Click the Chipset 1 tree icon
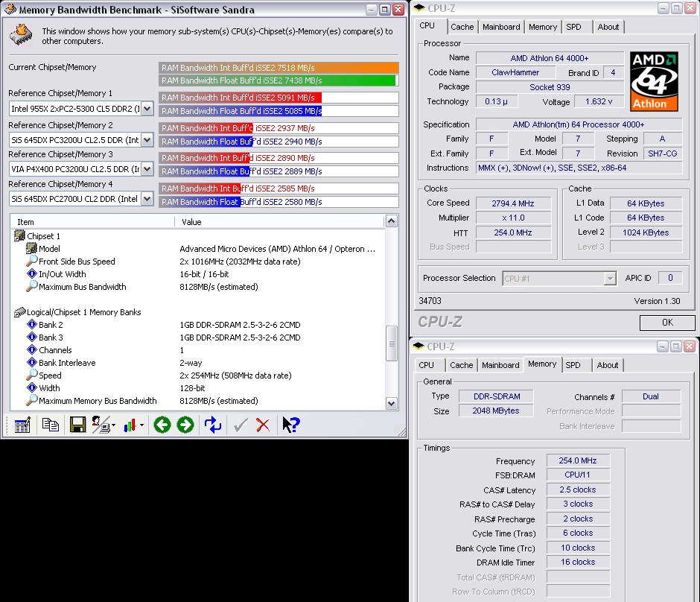Screen dimensions: 700x602 click(x=19, y=235)
